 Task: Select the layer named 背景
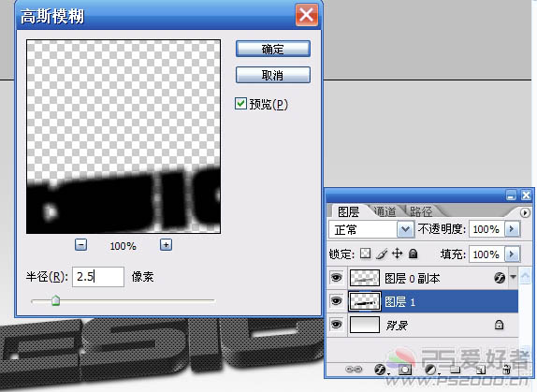[397, 325]
